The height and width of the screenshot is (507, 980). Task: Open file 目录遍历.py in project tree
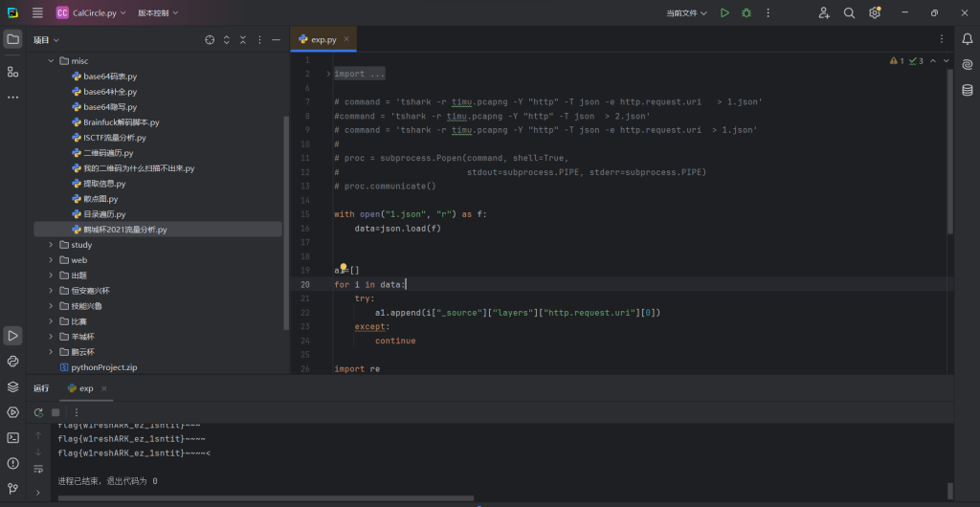click(x=104, y=214)
